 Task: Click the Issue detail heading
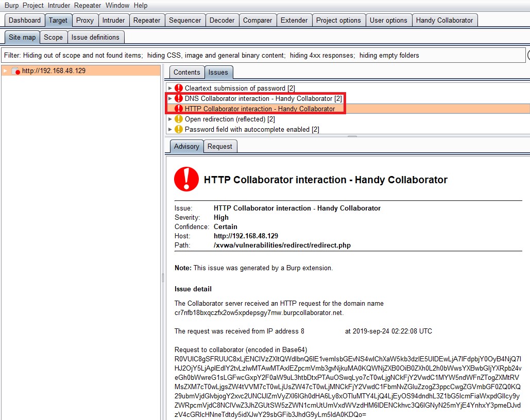coord(193,289)
